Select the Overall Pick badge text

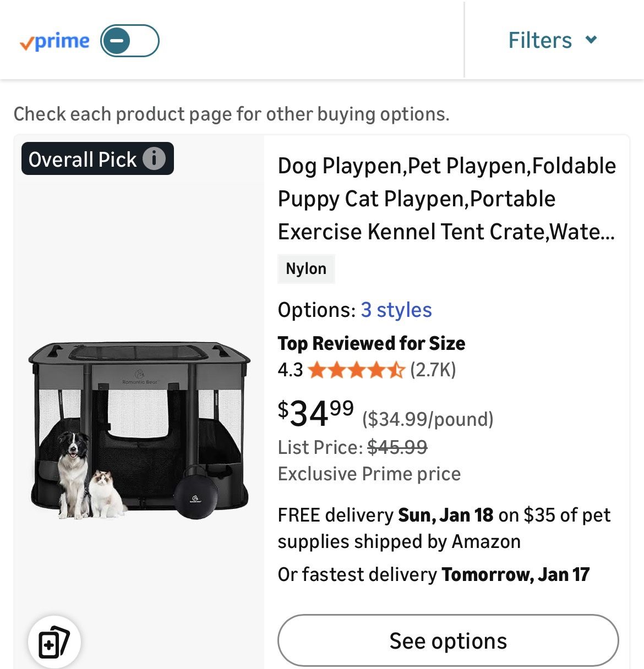tap(83, 160)
